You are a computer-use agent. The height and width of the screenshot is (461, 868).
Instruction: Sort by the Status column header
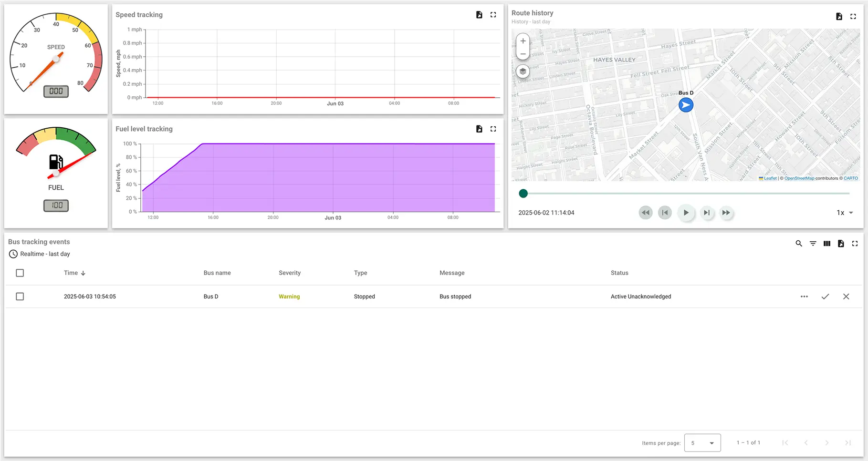[619, 273]
